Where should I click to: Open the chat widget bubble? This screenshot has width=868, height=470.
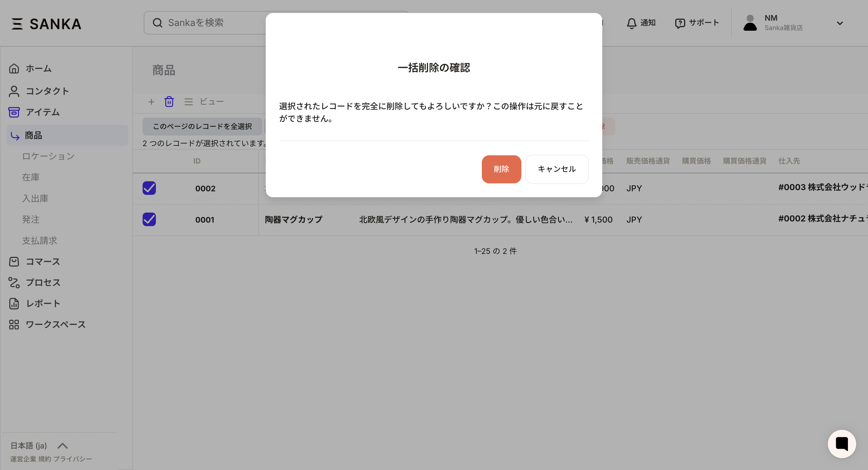[841, 444]
